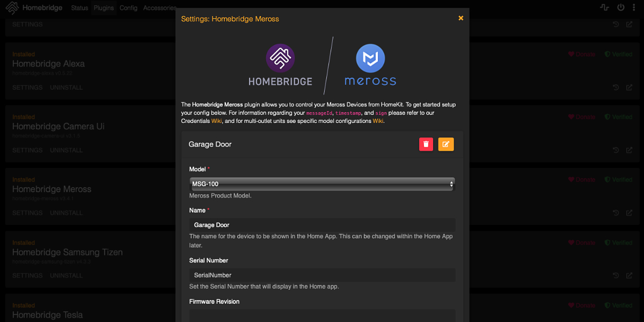Open the Credentials Wiki link
This screenshot has height=322, width=644.
(x=216, y=121)
